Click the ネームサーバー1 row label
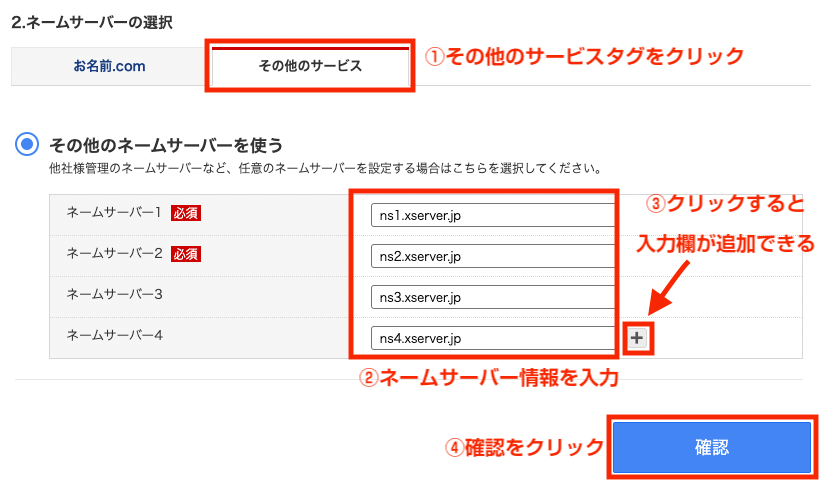 point(114,213)
